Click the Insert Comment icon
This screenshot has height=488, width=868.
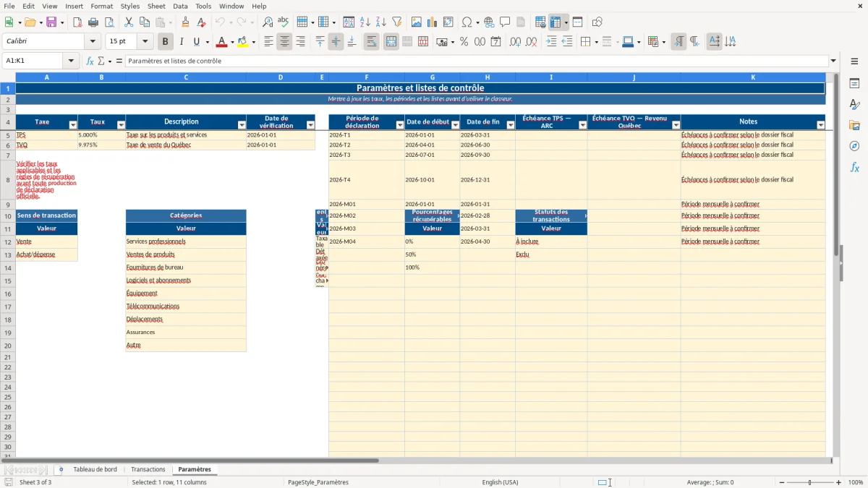(505, 22)
